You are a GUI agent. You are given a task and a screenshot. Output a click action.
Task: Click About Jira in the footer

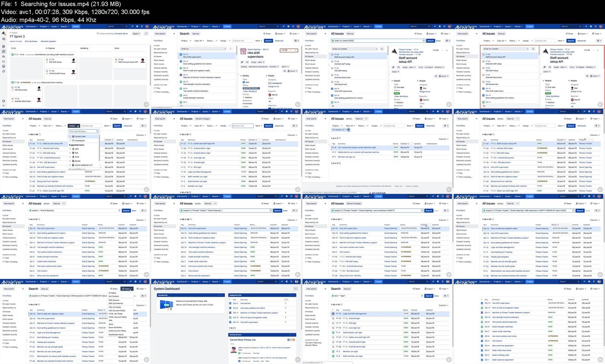tap(399, 186)
